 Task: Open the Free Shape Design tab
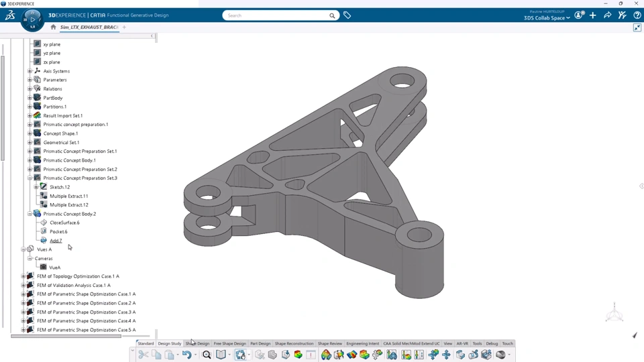pos(229,343)
